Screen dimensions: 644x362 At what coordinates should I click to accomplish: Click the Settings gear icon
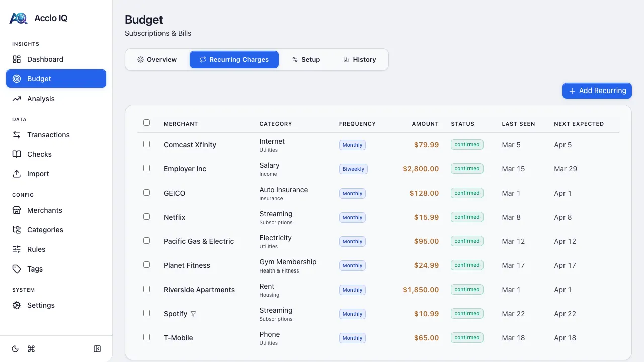point(17,305)
